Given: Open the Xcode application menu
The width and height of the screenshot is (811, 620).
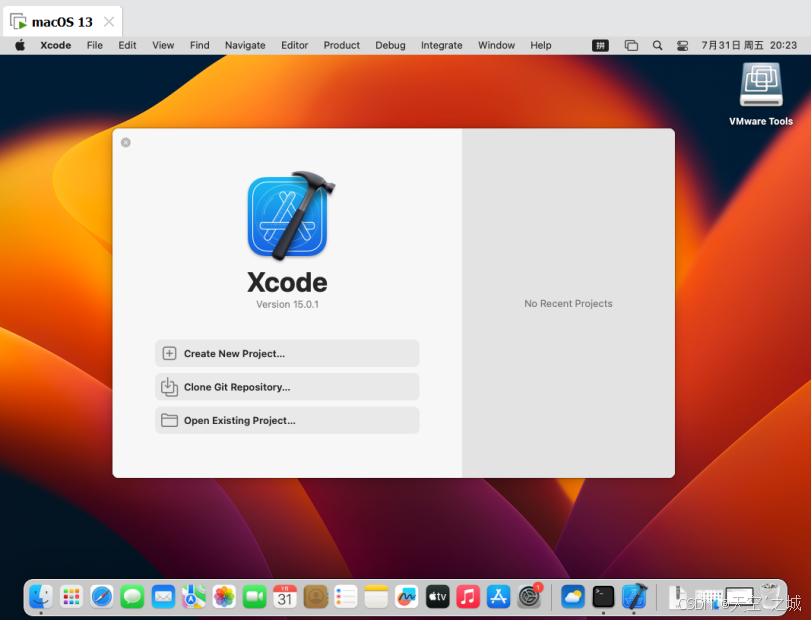Looking at the screenshot, I should [x=55, y=45].
